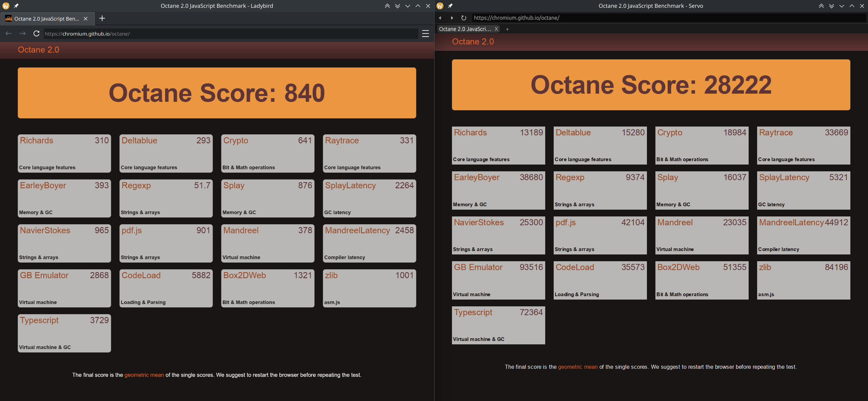The image size is (868, 401).
Task: Go back in Servo browser
Action: (440, 18)
